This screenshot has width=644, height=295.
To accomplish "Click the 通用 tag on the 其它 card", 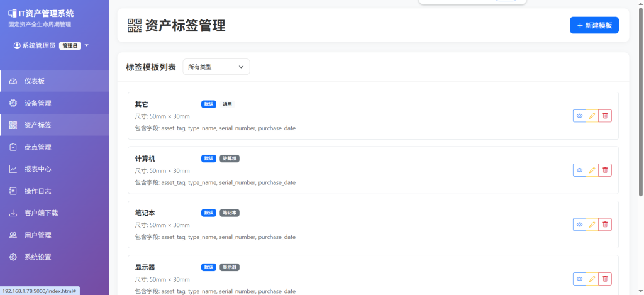I will pos(227,104).
